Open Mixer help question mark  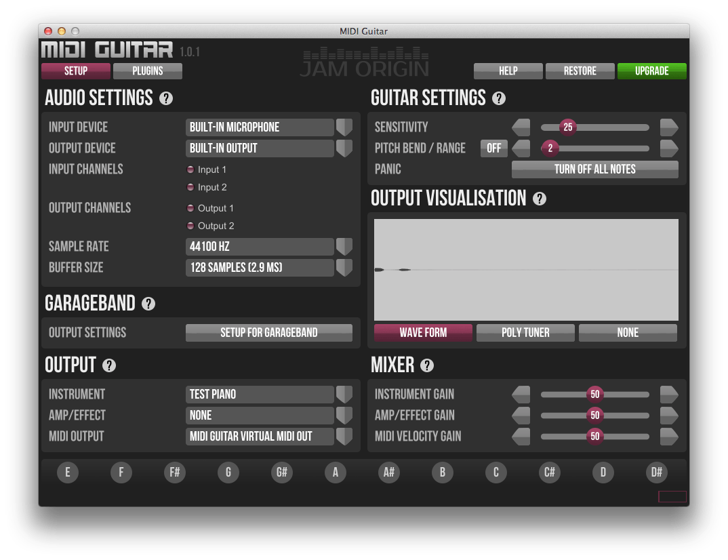[426, 365]
